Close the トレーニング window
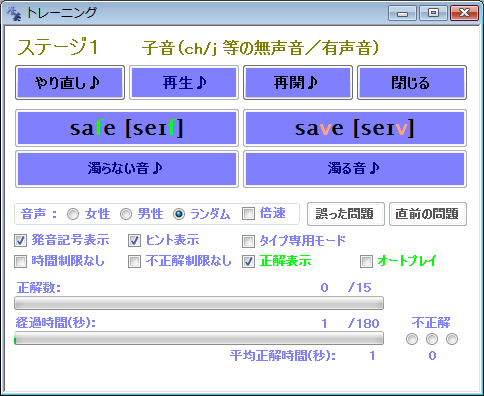 pyautogui.click(x=464, y=13)
